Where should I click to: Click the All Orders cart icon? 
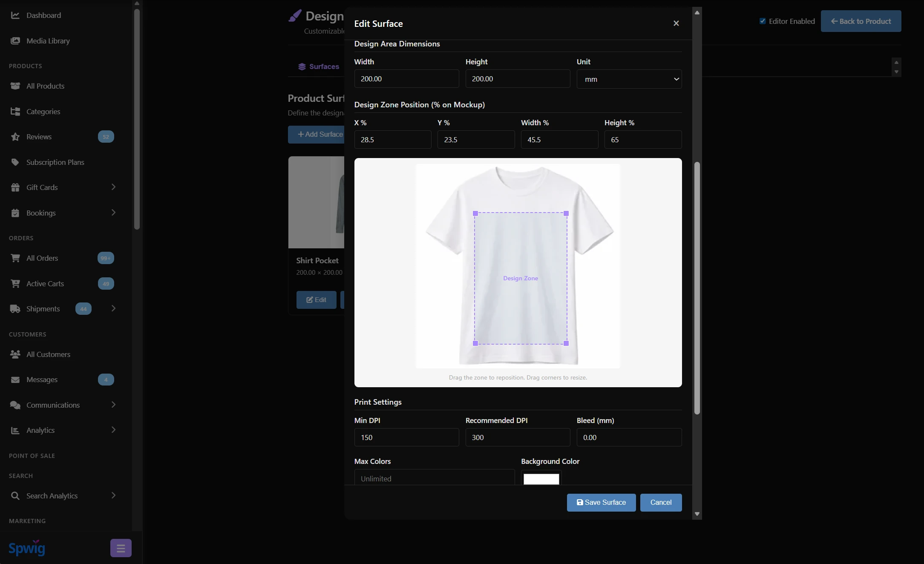pos(15,258)
